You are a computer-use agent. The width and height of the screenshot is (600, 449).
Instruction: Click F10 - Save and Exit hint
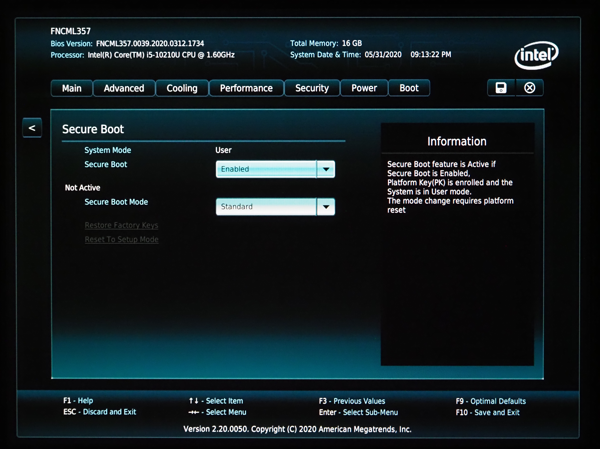(x=488, y=412)
